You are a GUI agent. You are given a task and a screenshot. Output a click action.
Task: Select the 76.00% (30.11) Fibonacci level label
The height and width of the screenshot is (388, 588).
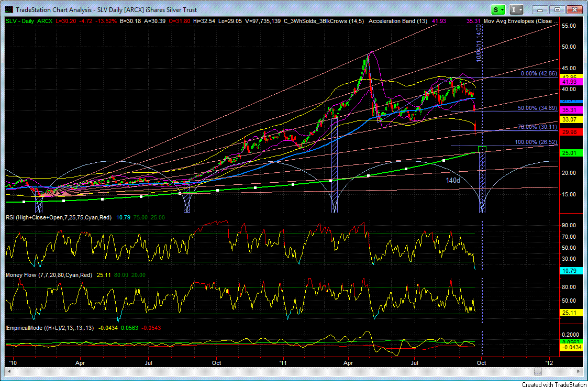(537, 127)
